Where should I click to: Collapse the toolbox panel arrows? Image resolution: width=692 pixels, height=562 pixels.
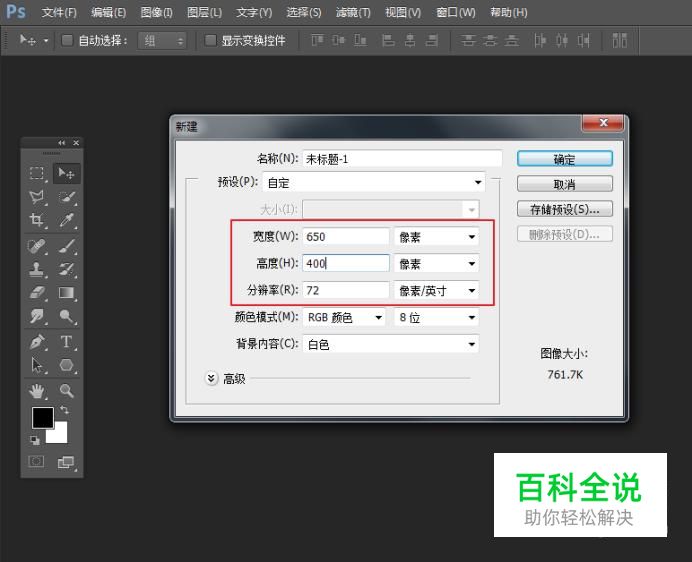61,143
